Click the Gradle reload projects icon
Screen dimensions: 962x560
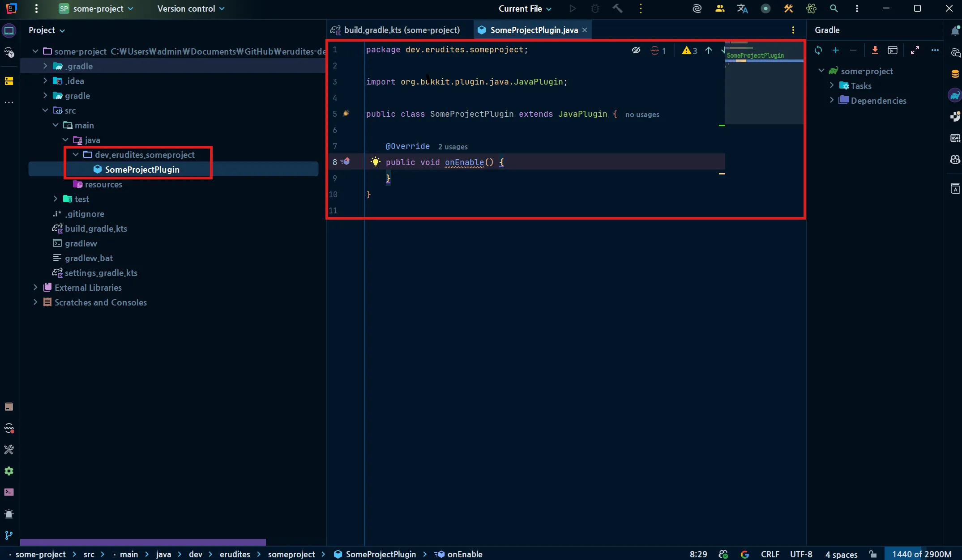coord(818,50)
